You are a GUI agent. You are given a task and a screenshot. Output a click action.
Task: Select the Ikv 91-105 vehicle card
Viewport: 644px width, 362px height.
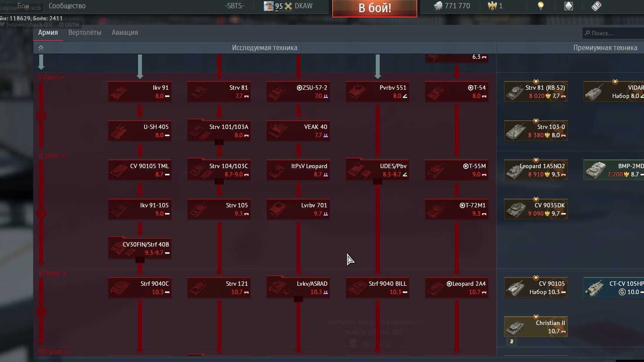pyautogui.click(x=140, y=210)
